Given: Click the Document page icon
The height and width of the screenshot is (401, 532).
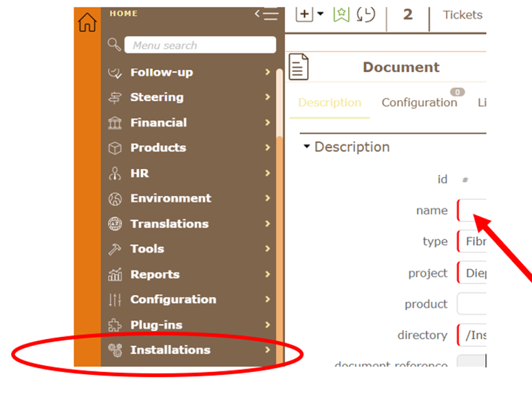Looking at the screenshot, I should 299,67.
